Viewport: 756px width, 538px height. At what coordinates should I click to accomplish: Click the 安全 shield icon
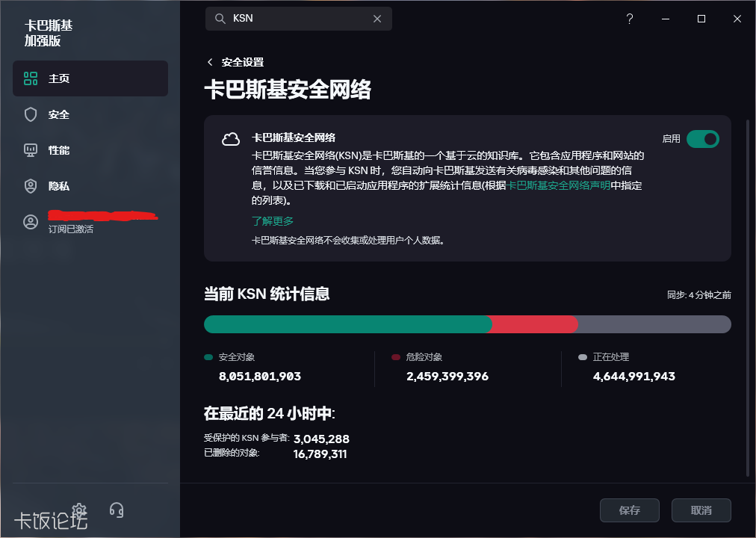point(31,114)
